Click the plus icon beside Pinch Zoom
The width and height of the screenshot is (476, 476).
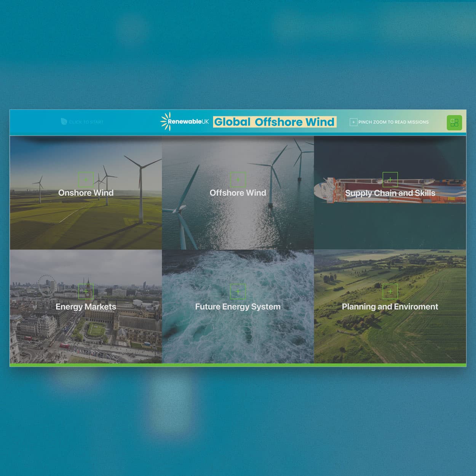coord(353,122)
